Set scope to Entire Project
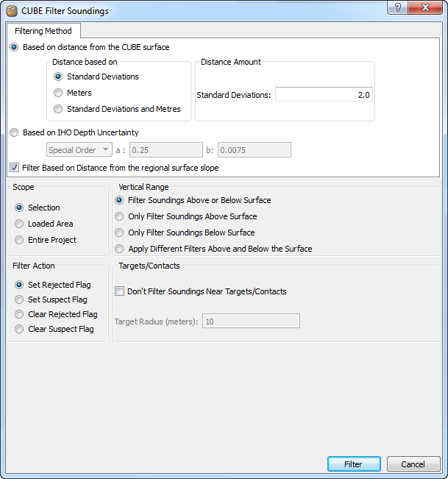The width and height of the screenshot is (448, 479). 19,240
